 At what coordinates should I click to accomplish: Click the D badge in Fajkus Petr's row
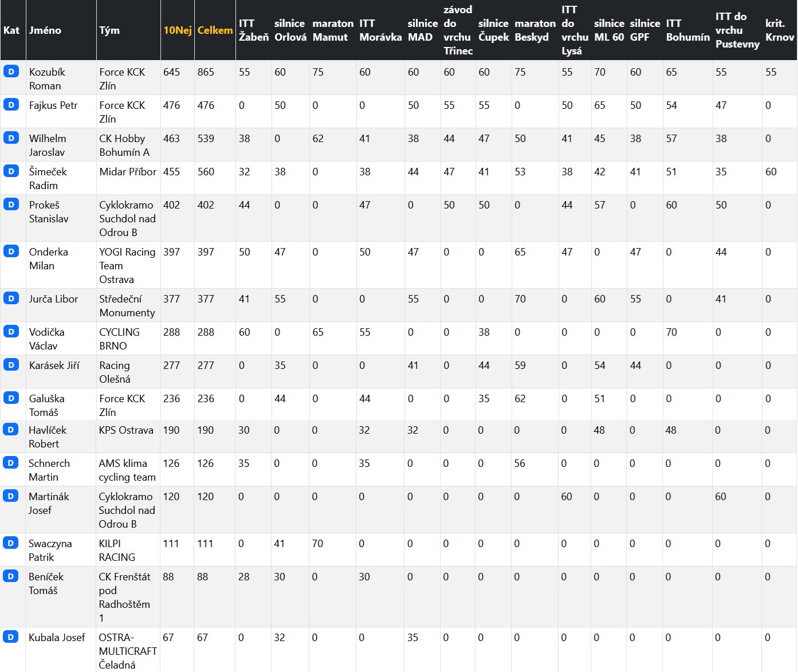coord(11,105)
